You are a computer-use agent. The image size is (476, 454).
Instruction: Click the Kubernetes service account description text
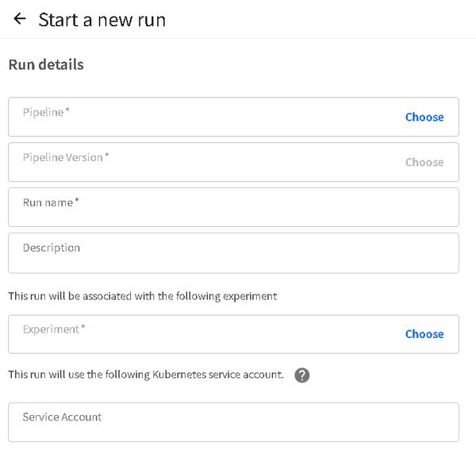click(146, 375)
